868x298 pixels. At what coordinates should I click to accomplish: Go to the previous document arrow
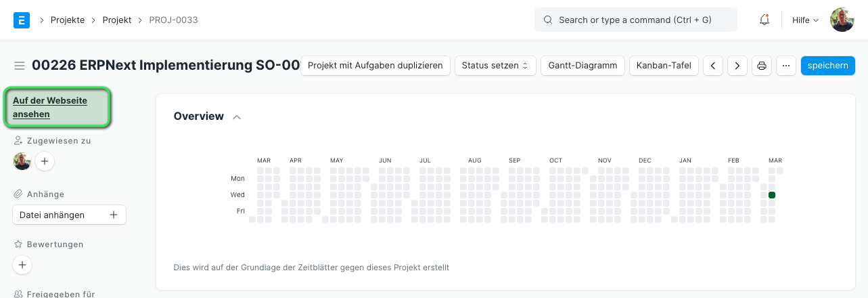coord(713,66)
